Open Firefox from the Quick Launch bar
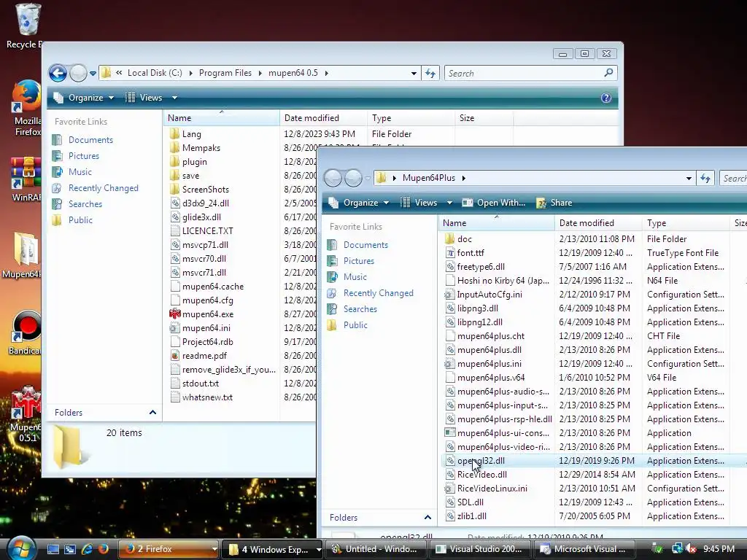Viewport: 747px width, 560px height. click(x=104, y=549)
